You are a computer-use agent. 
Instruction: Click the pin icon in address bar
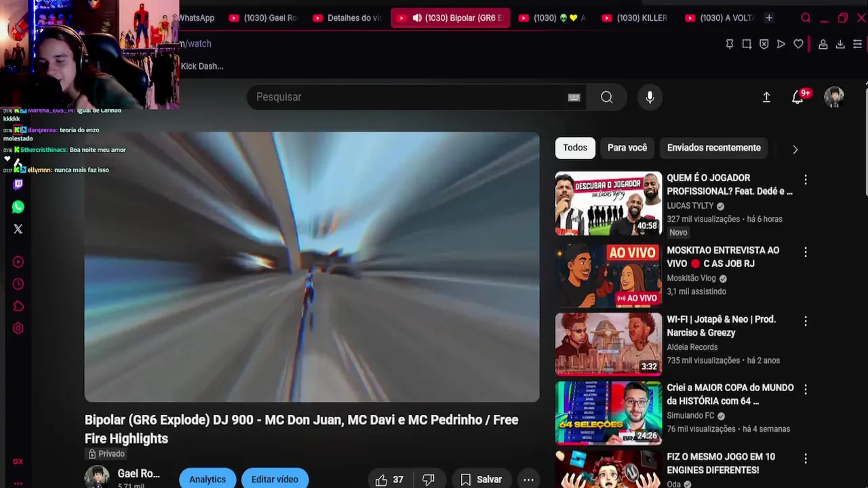tap(730, 44)
